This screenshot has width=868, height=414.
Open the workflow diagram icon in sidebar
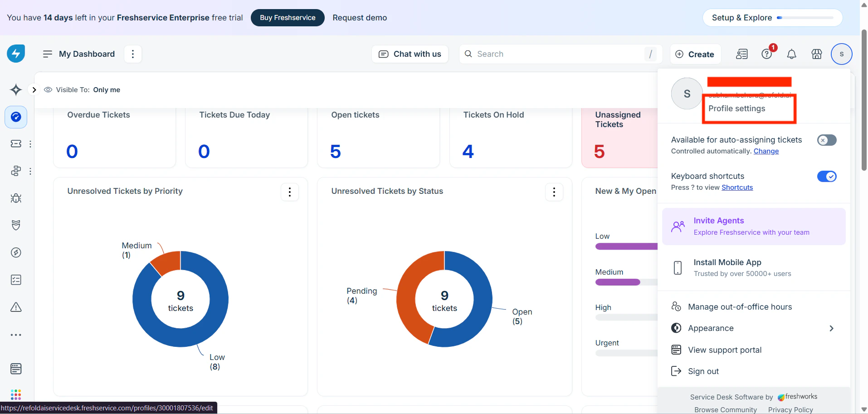click(16, 171)
